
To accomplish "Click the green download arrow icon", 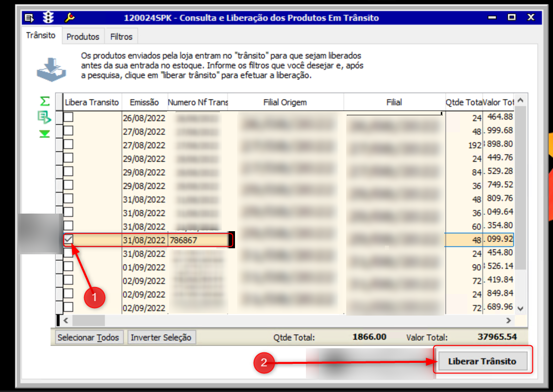I will pyautogui.click(x=44, y=134).
